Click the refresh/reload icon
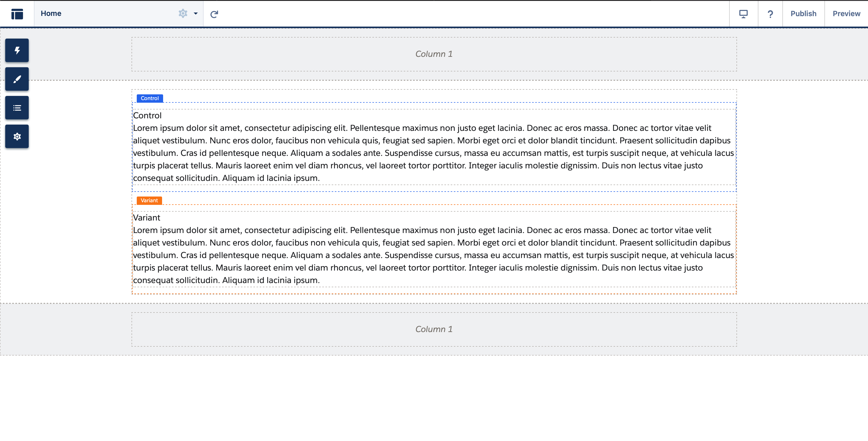Image resolution: width=868 pixels, height=441 pixels. [215, 14]
